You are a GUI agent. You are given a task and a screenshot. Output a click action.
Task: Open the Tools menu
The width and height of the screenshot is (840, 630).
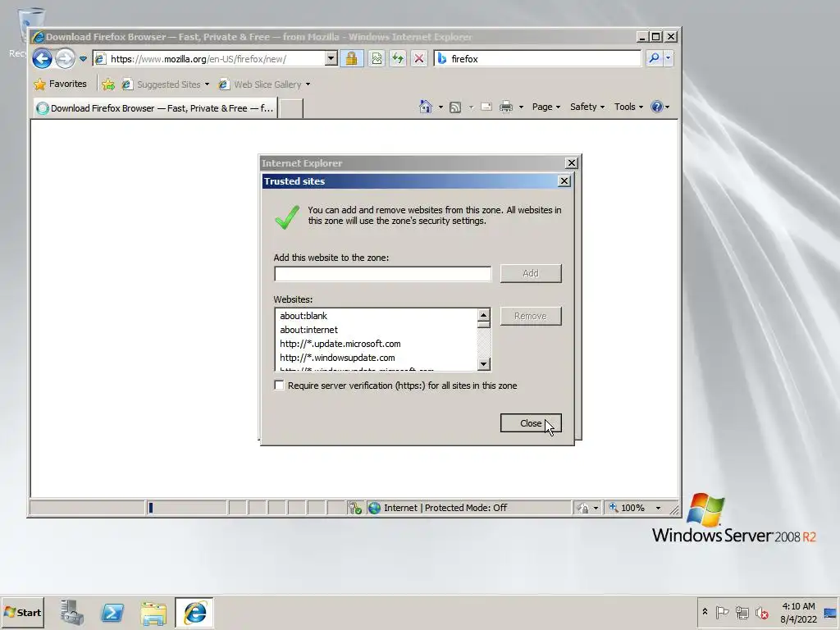click(628, 107)
